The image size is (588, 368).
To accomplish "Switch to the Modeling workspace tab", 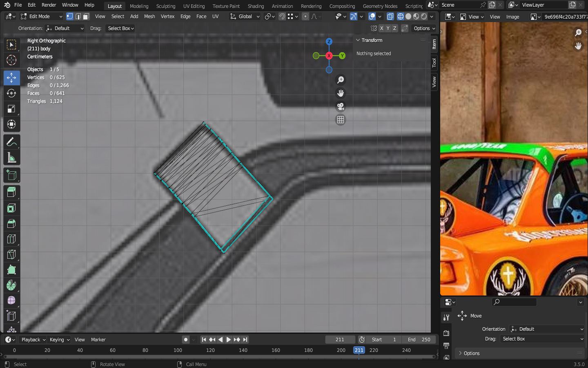I will coord(139,6).
